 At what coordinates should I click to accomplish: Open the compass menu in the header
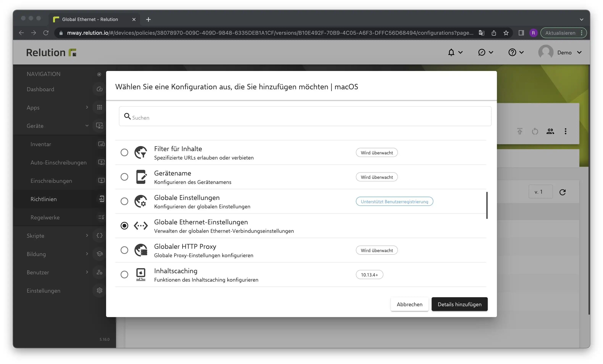pyautogui.click(x=485, y=52)
